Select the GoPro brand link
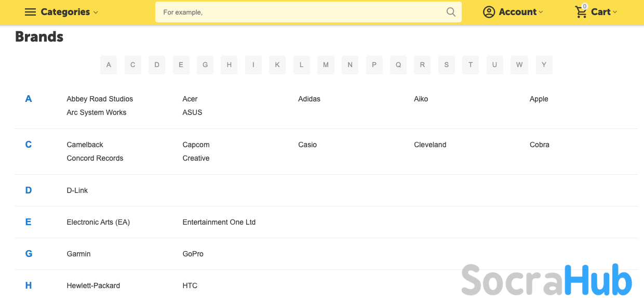The width and height of the screenshot is (644, 298). (193, 254)
